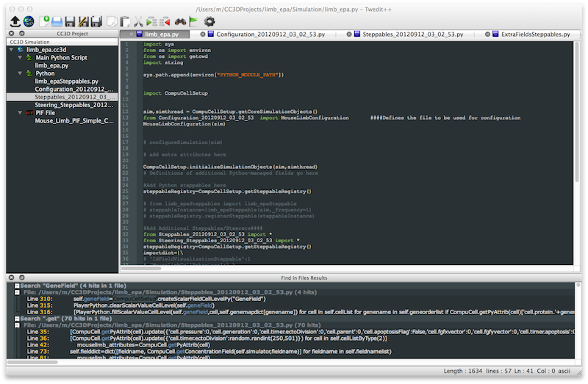The image size is (588, 384).
Task: Open find with the binoculars icon
Action: (x=179, y=21)
